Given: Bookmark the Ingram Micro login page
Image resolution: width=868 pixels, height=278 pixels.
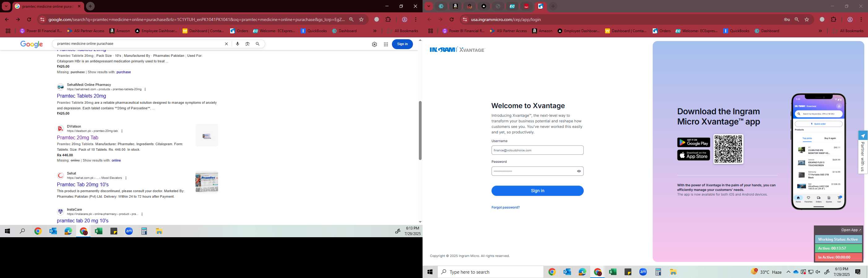Looking at the screenshot, I should coord(807,19).
